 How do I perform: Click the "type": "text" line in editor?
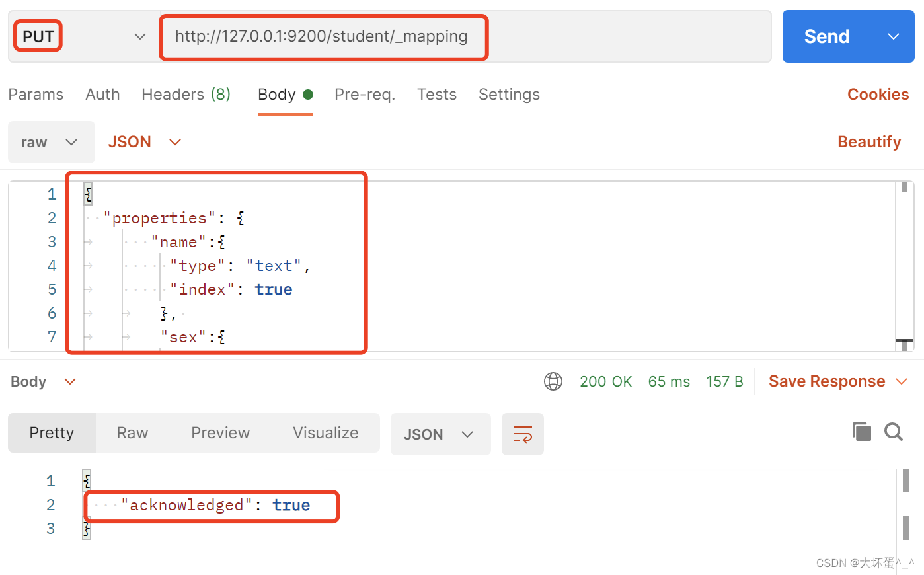pos(240,266)
